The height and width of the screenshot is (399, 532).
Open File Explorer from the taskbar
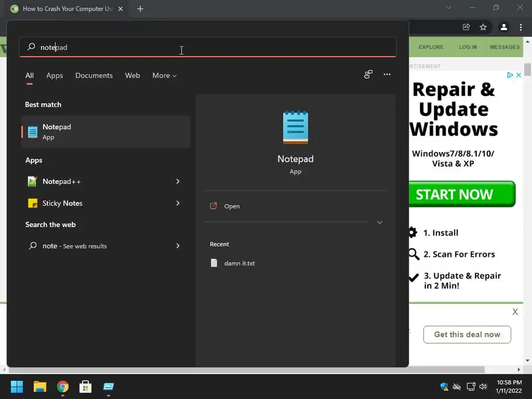point(39,387)
